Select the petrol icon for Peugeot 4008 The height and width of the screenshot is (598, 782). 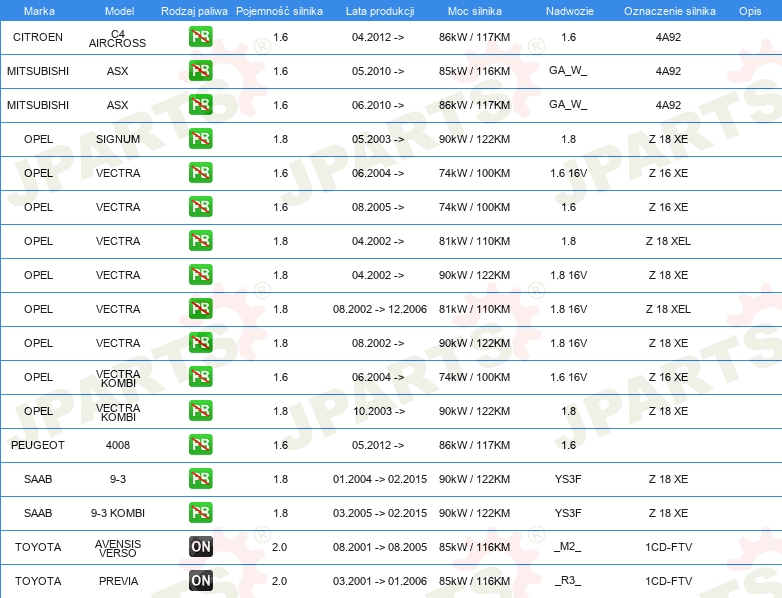[x=200, y=445]
